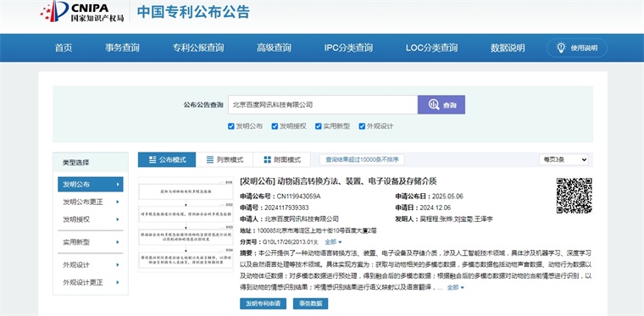
Task: Open 事务查询 in navigation bar
Action: click(x=122, y=48)
